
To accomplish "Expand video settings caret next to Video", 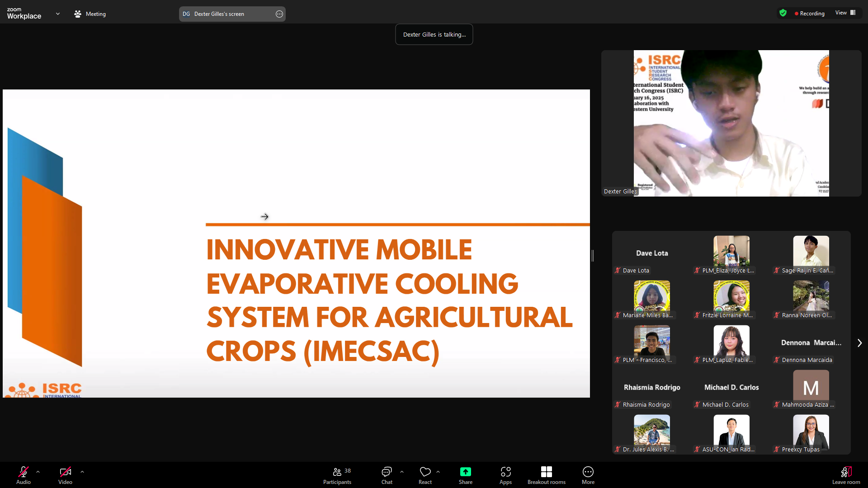I will [82, 472].
